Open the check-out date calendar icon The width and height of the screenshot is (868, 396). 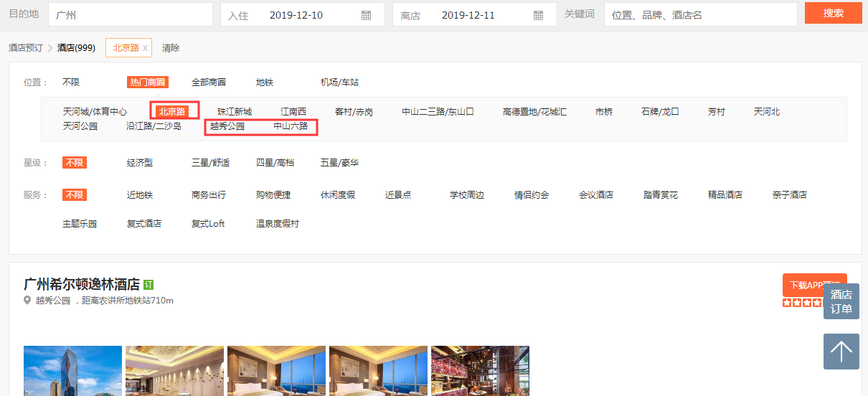[538, 15]
